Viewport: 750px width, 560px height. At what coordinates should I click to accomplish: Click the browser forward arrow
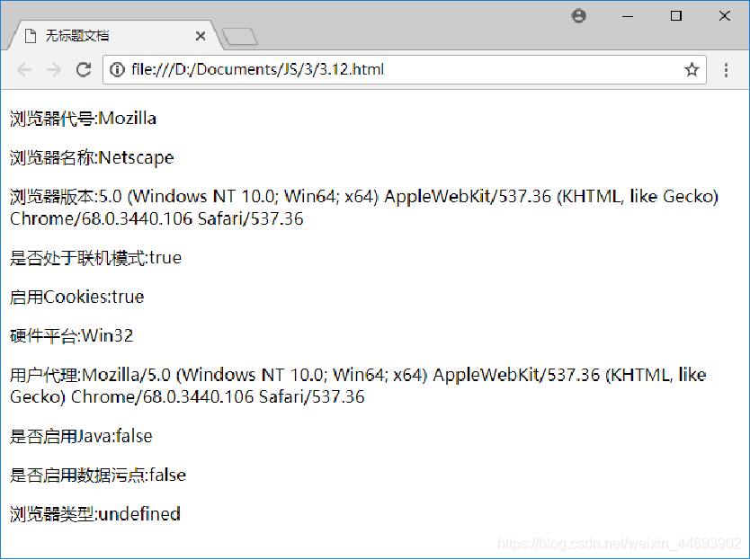[54, 70]
